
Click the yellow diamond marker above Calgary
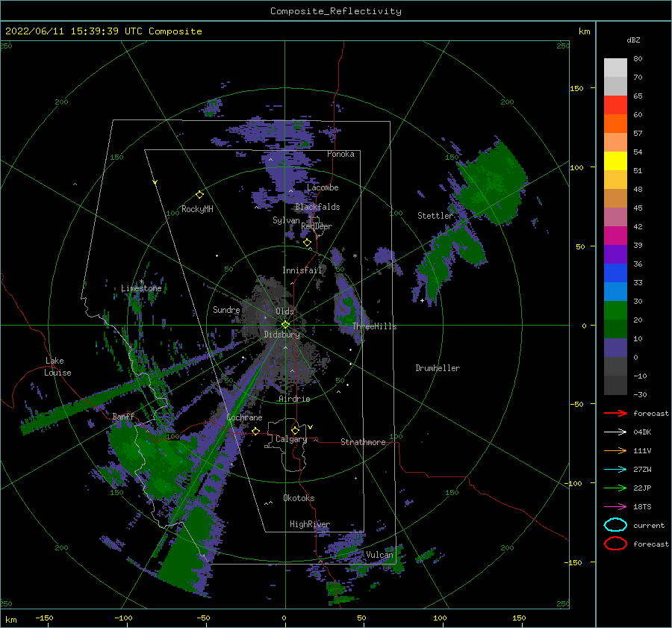(x=295, y=430)
